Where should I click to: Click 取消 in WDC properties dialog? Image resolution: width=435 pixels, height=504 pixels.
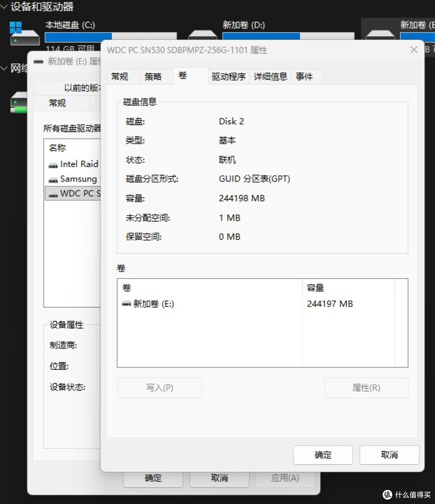pyautogui.click(x=389, y=455)
